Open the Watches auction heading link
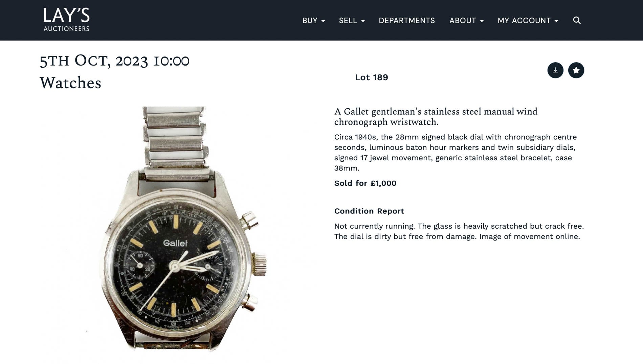The width and height of the screenshot is (643, 364). [70, 83]
